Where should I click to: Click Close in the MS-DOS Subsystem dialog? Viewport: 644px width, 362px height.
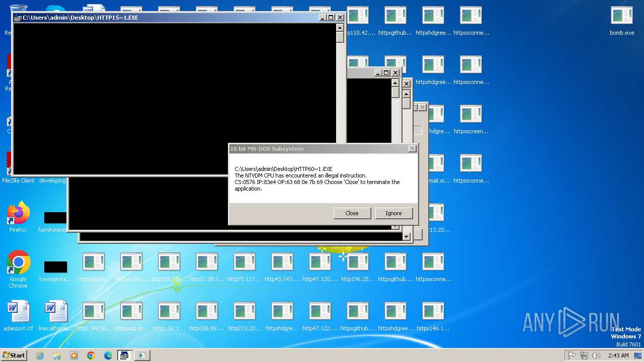pos(352,213)
